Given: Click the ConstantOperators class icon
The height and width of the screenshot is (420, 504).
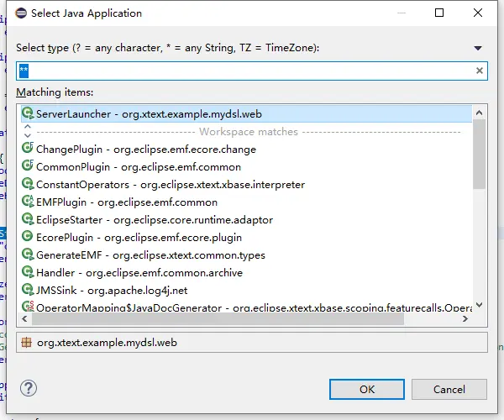Looking at the screenshot, I should pyautogui.click(x=28, y=183).
